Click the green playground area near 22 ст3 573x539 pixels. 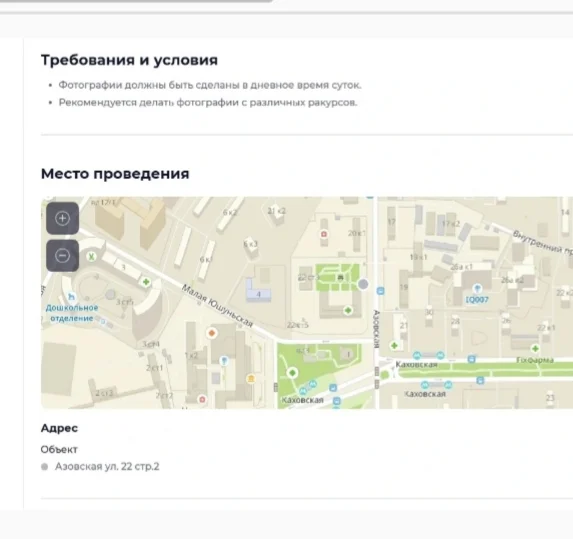coord(337,278)
